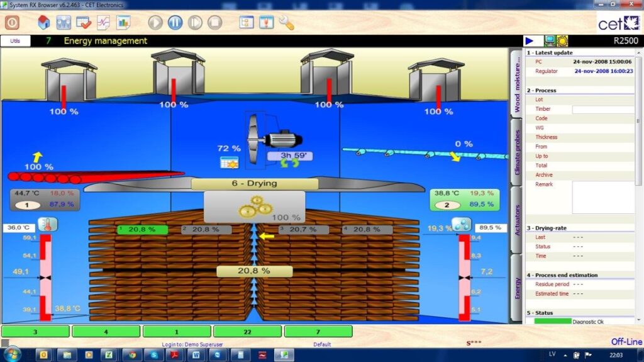Open the bar chart report icon

pyautogui.click(x=123, y=22)
